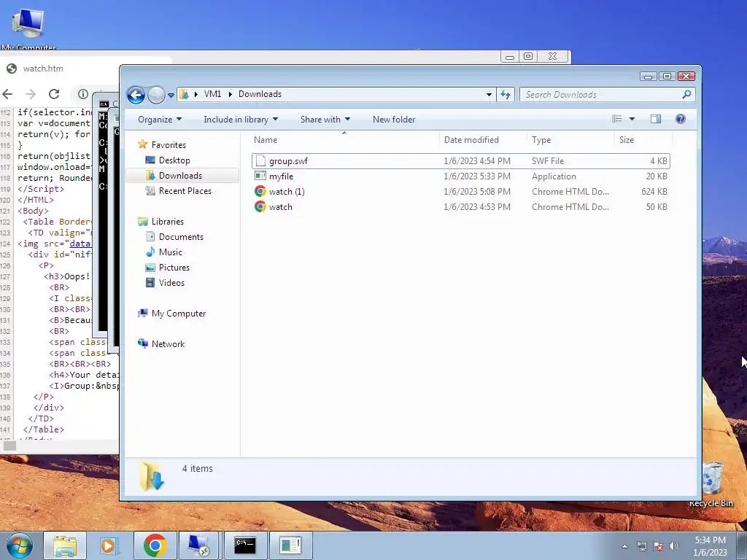
Task: Select the myfile application
Action: pyautogui.click(x=461, y=176)
